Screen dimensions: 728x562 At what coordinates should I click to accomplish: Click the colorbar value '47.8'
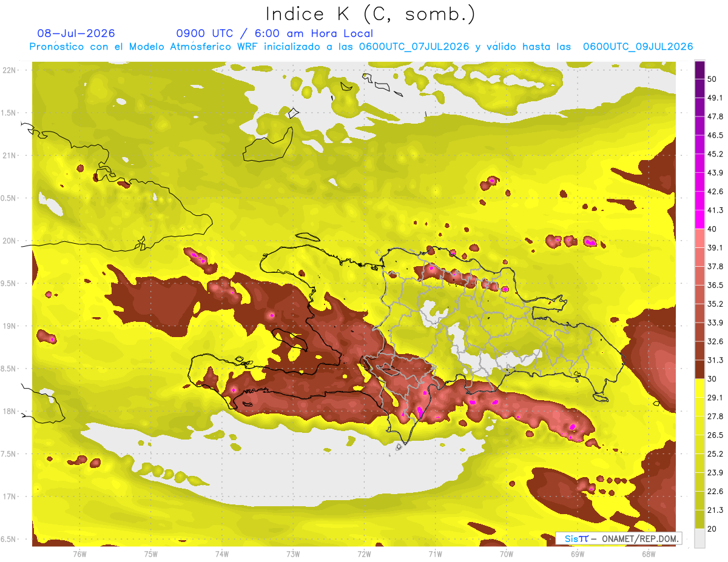coord(715,116)
